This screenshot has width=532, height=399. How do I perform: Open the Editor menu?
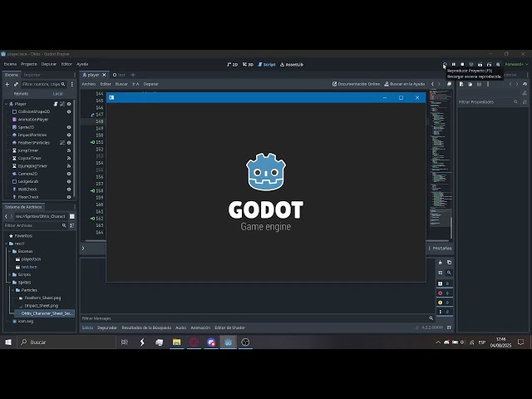[66, 64]
